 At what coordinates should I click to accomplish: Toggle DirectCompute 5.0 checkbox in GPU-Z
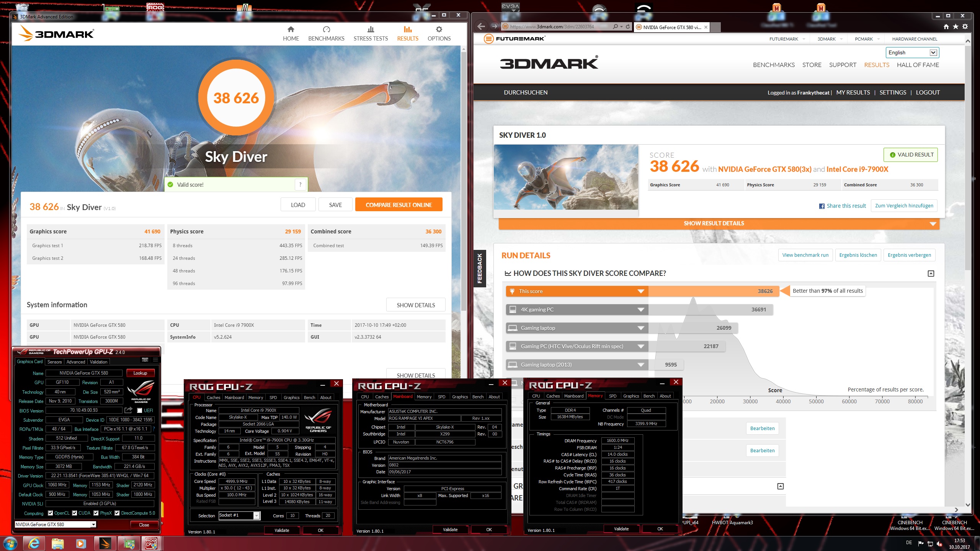117,513
